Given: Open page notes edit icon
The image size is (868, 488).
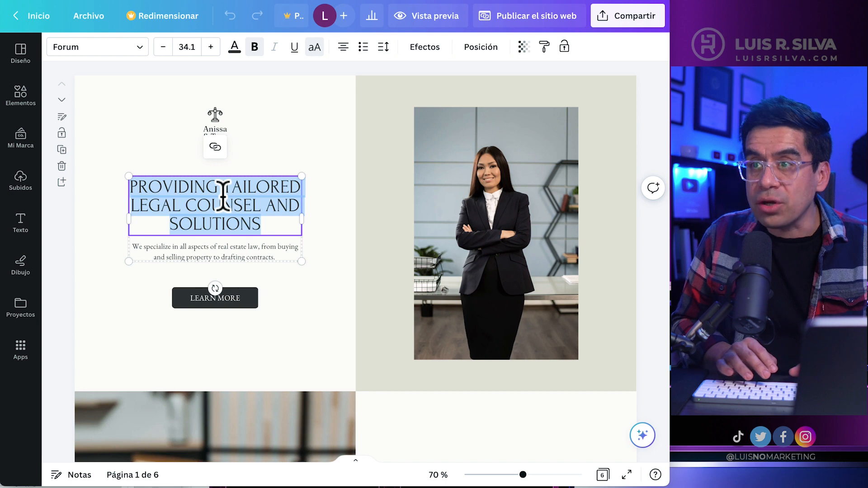Looking at the screenshot, I should coord(61,117).
